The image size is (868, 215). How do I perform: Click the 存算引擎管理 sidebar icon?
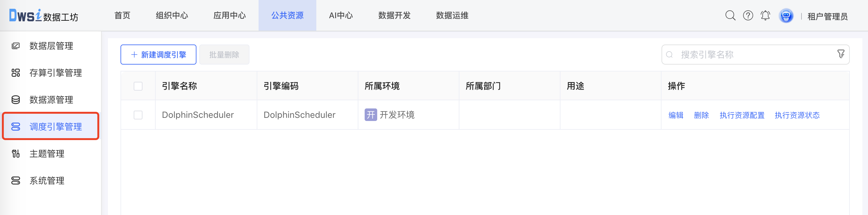tap(15, 73)
